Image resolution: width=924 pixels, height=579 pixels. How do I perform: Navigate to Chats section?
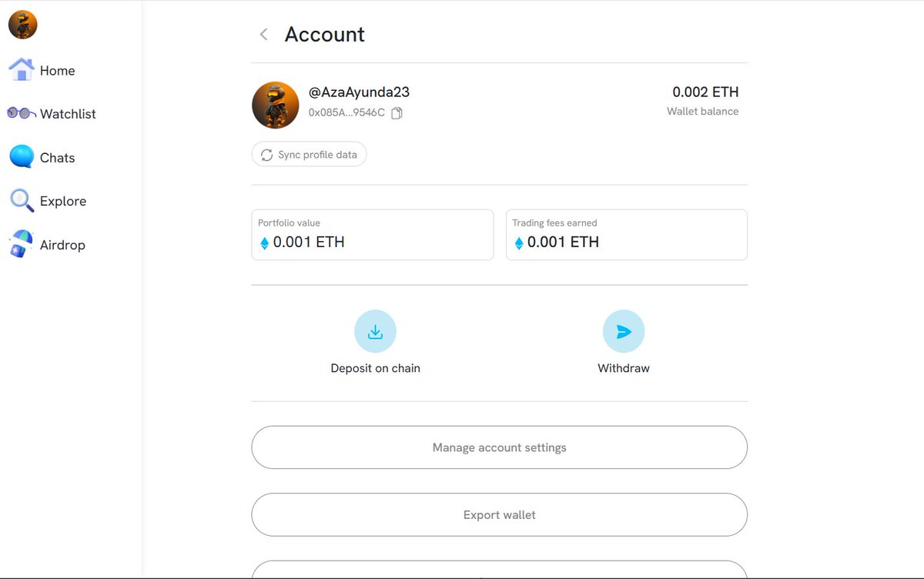click(x=58, y=158)
